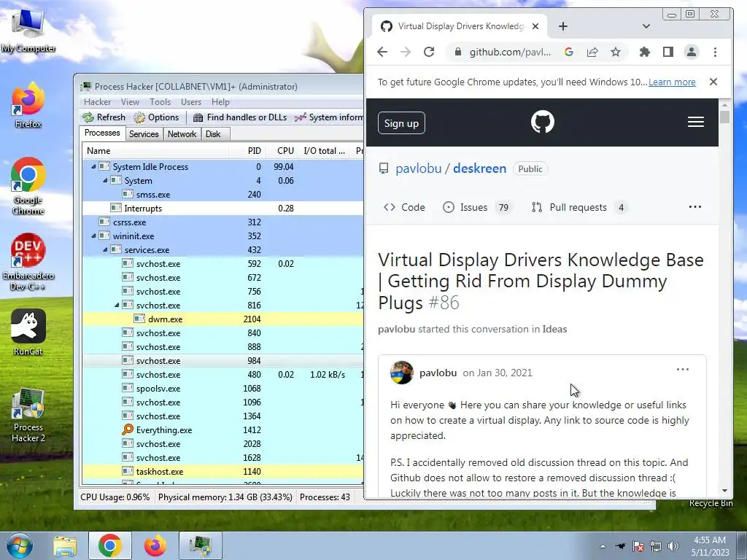Click Chrome address bar URL field
747x560 pixels.
coord(510,52)
